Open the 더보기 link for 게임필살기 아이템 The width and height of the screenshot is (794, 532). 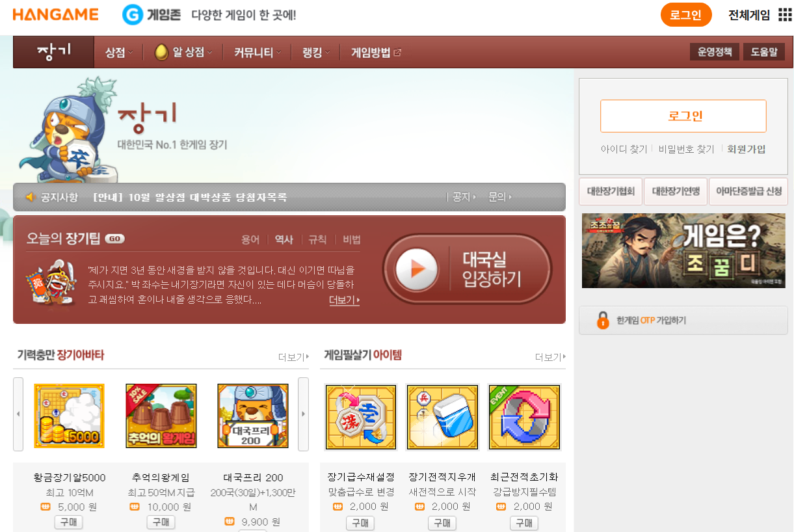pos(550,357)
